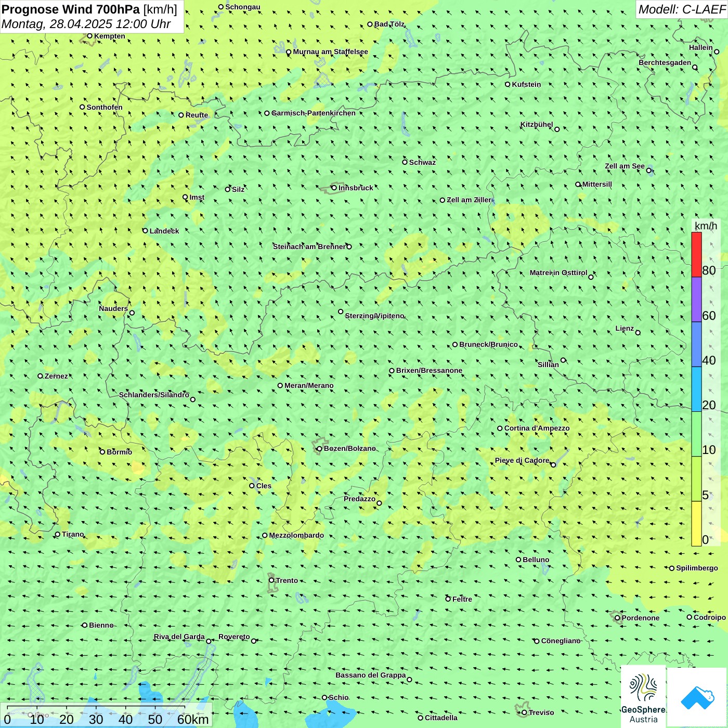Click the Matrei in Osttirol label
Screen dimensions: 728x728
pos(558,272)
